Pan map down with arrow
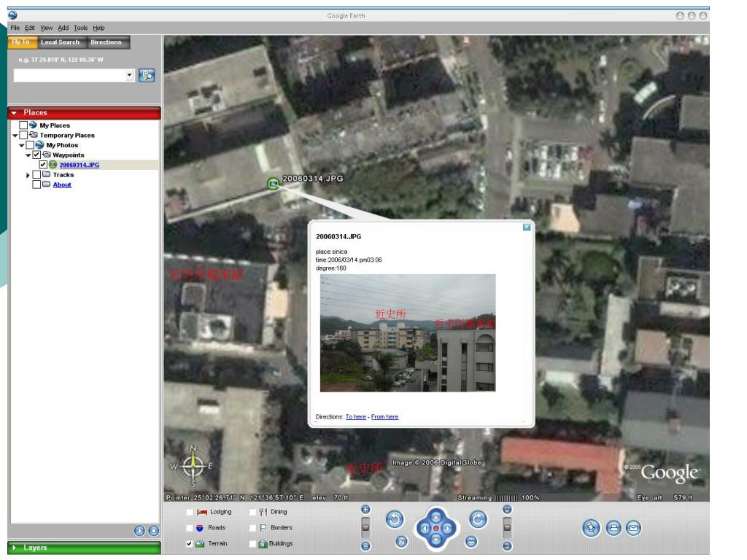This screenshot has width=747, height=560. [x=436, y=540]
